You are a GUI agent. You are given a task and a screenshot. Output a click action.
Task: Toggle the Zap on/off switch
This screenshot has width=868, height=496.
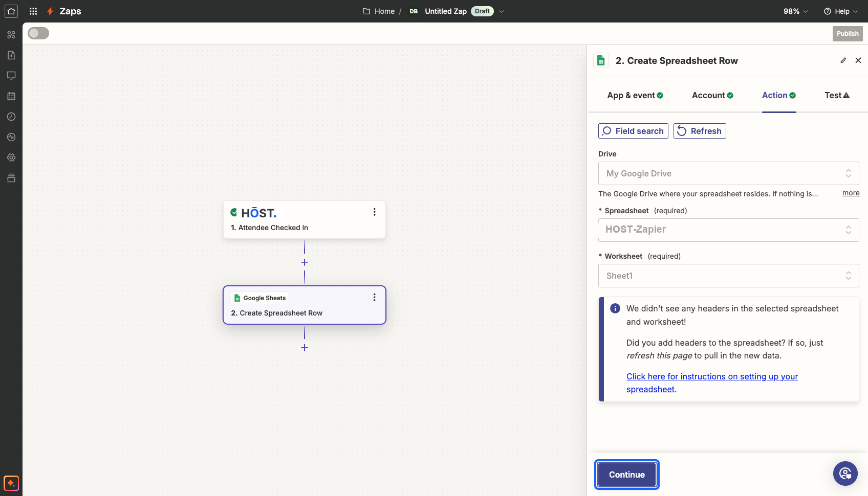[38, 33]
